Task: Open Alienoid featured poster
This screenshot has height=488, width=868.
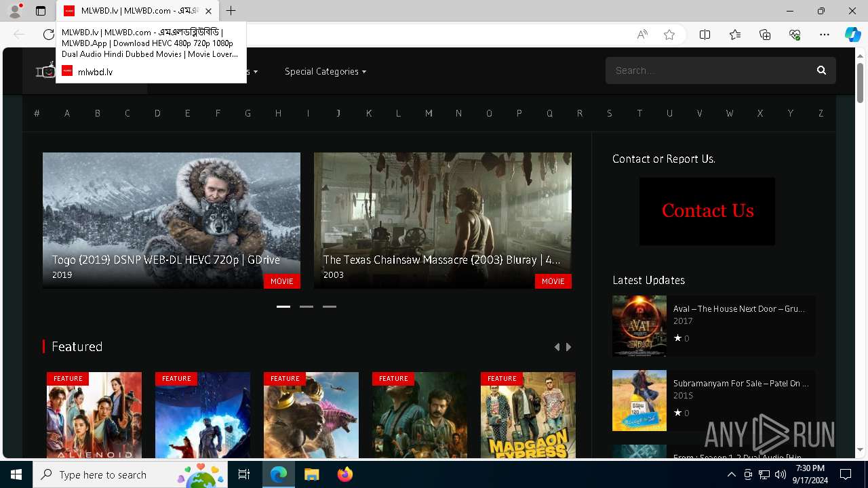Action: coord(94,415)
